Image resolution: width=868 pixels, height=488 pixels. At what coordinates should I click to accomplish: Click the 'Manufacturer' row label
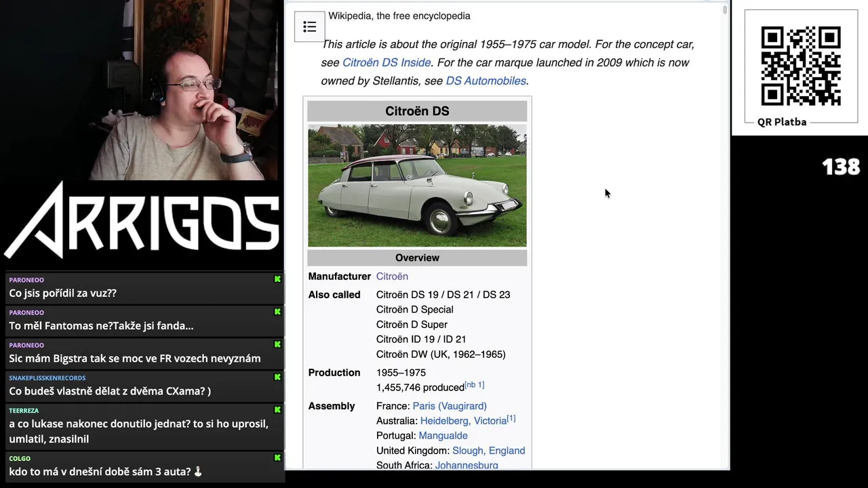click(339, 277)
